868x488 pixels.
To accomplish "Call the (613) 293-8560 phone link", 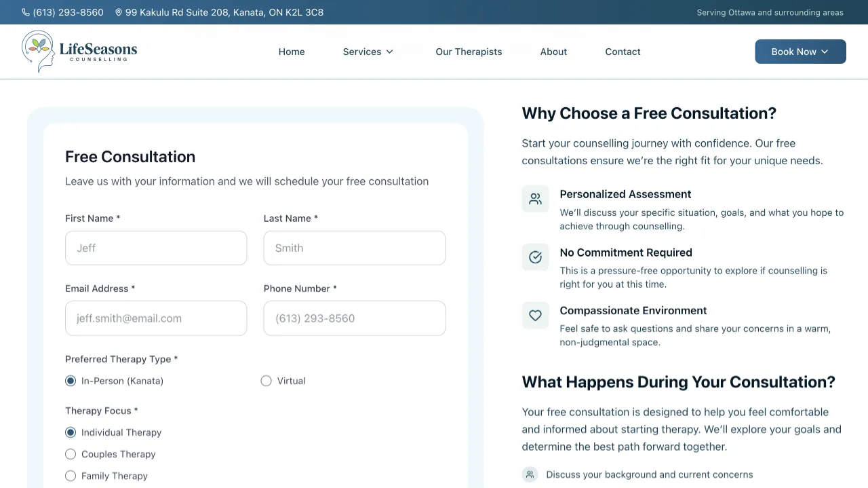I will click(x=68, y=12).
